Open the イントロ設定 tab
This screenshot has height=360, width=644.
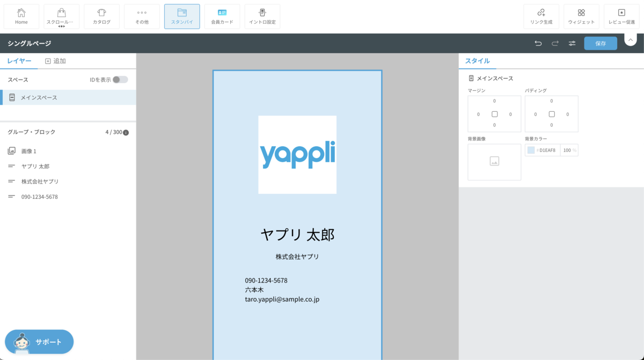(262, 17)
